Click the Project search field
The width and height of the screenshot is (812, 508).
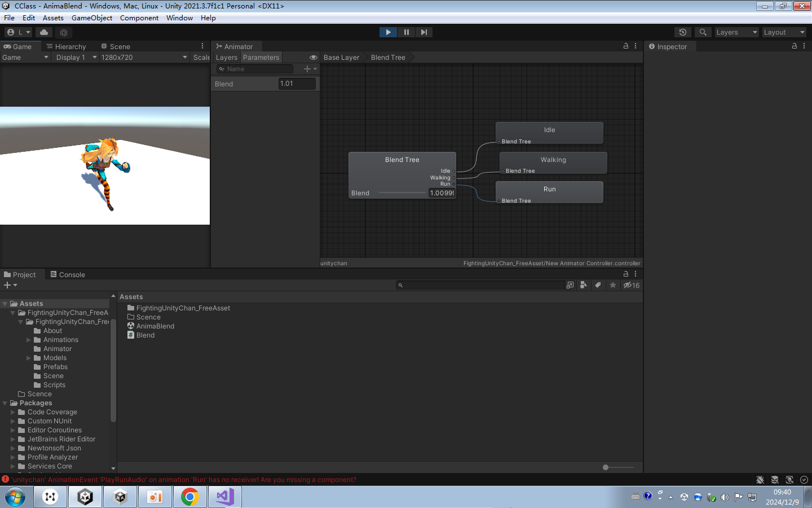(x=480, y=285)
